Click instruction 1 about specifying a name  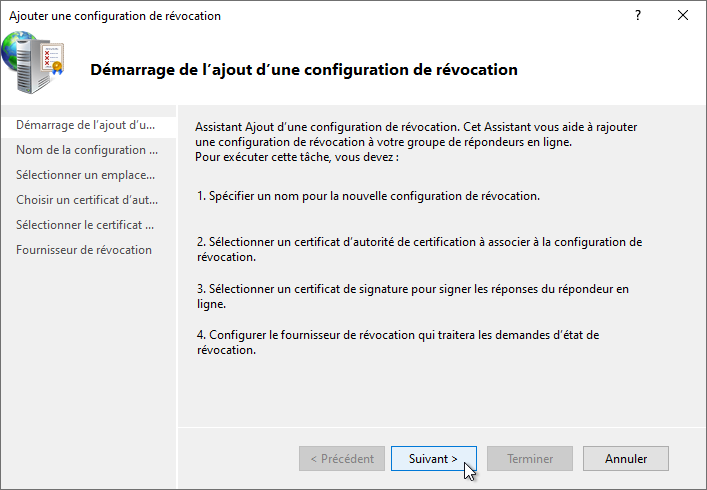[368, 195]
